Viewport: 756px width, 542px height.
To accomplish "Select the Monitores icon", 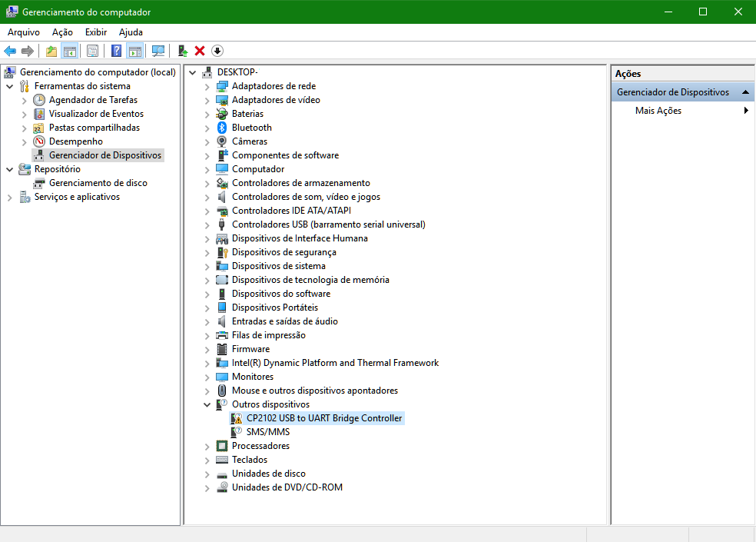I will click(222, 377).
